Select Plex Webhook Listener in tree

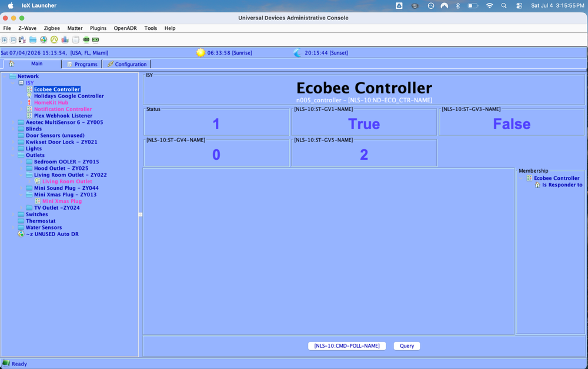[63, 116]
